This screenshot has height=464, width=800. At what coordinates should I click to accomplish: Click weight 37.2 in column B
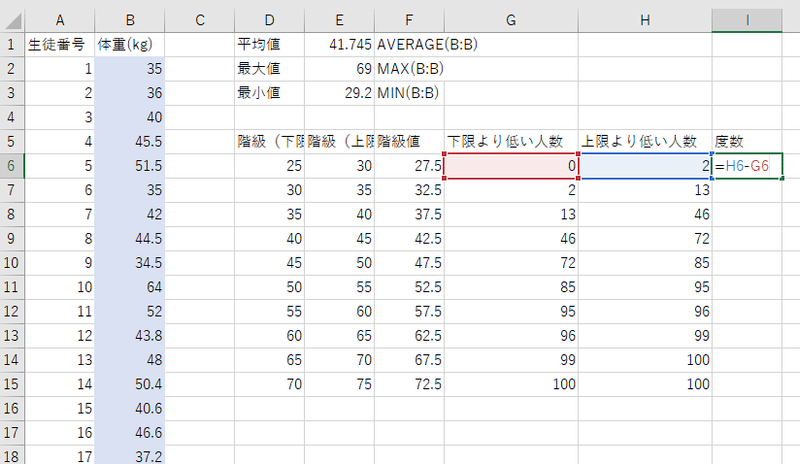click(130, 456)
